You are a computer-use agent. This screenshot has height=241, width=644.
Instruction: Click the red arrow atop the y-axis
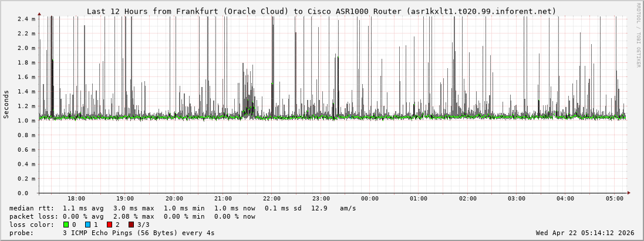click(x=39, y=14)
